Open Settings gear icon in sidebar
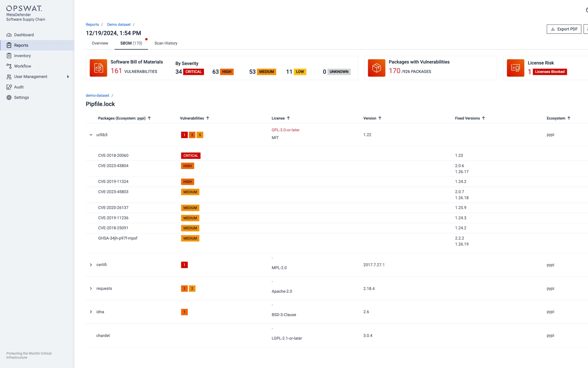 tap(9, 97)
